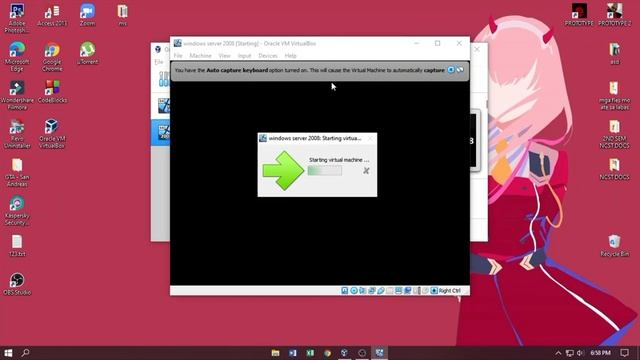
Task: Select the Revo Uninstaller desktop shortcut
Action: [x=17, y=133]
